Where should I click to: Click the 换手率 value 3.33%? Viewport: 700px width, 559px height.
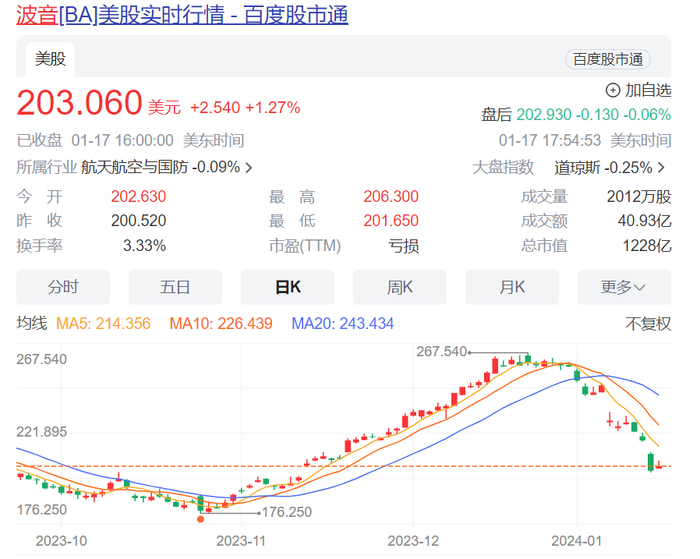tap(145, 246)
